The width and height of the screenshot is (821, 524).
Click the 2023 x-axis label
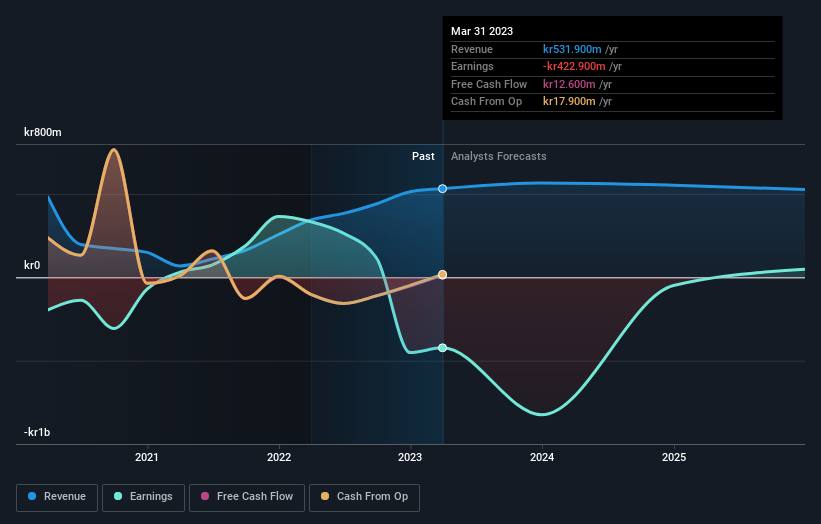point(410,457)
